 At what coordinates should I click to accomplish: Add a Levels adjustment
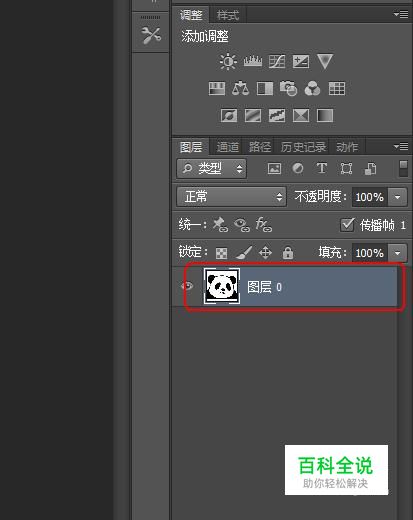253,62
